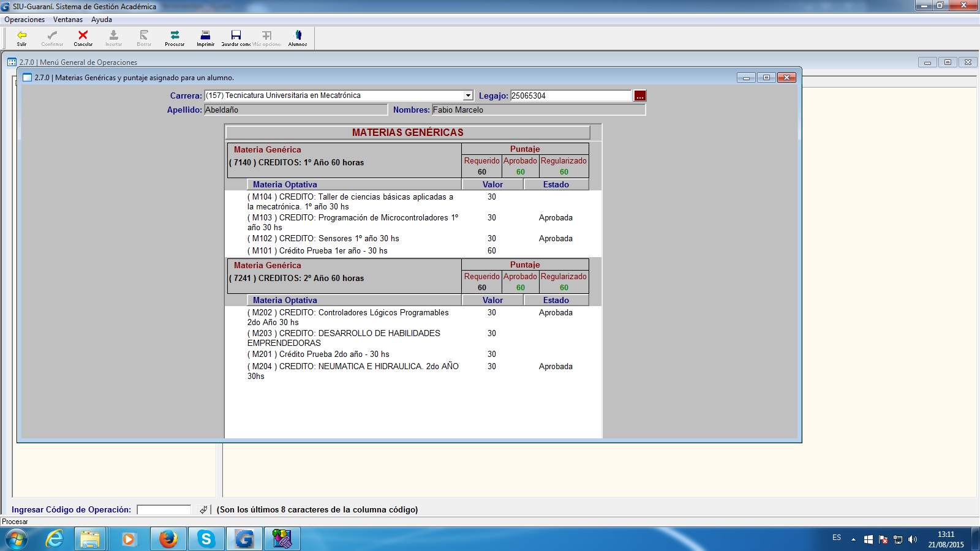Click the operation code input field
The width and height of the screenshot is (980, 551).
click(x=164, y=509)
